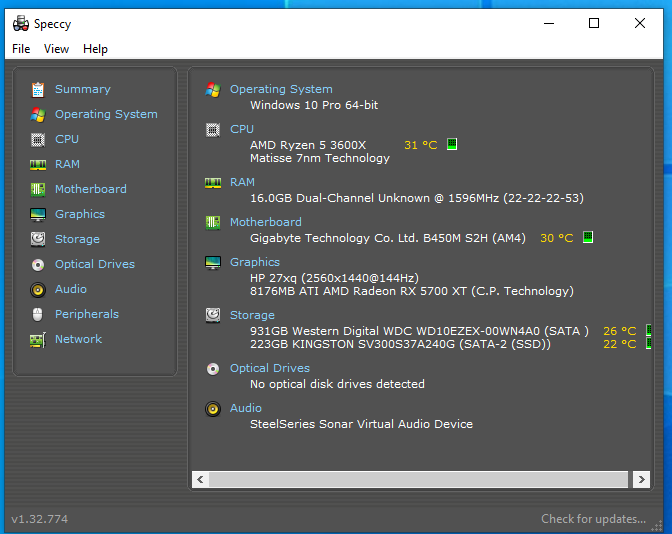Image resolution: width=672 pixels, height=534 pixels.
Task: Click the RAM heading link in summary
Action: tap(242, 182)
